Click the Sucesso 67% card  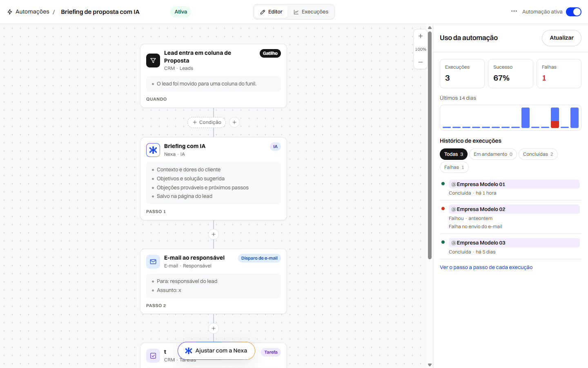click(510, 74)
